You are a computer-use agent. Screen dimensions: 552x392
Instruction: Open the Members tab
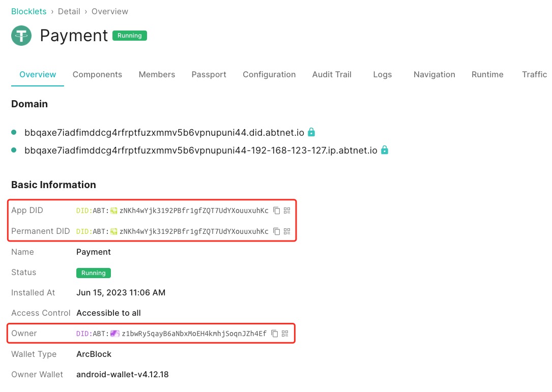click(x=157, y=74)
